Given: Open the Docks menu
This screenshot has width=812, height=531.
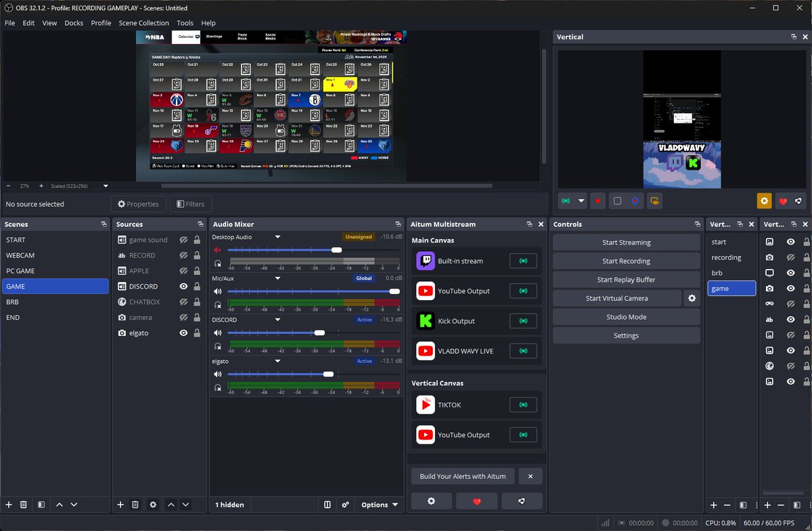Looking at the screenshot, I should tap(74, 23).
